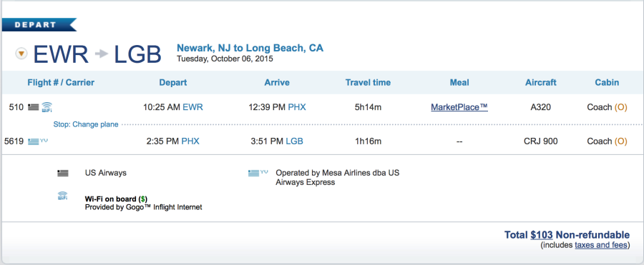
Task: Click the $103 total price link
Action: click(542, 235)
